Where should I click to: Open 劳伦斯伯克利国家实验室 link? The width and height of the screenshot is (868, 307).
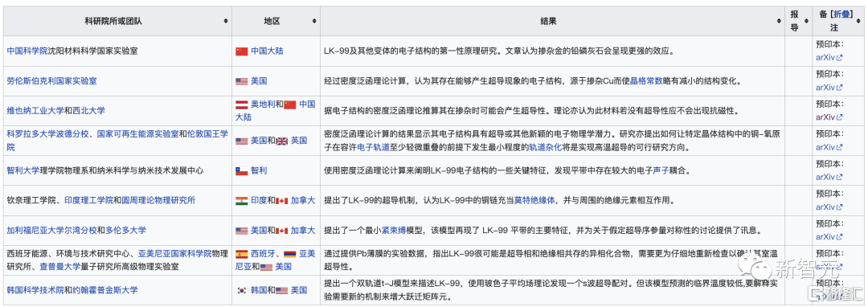point(52,80)
